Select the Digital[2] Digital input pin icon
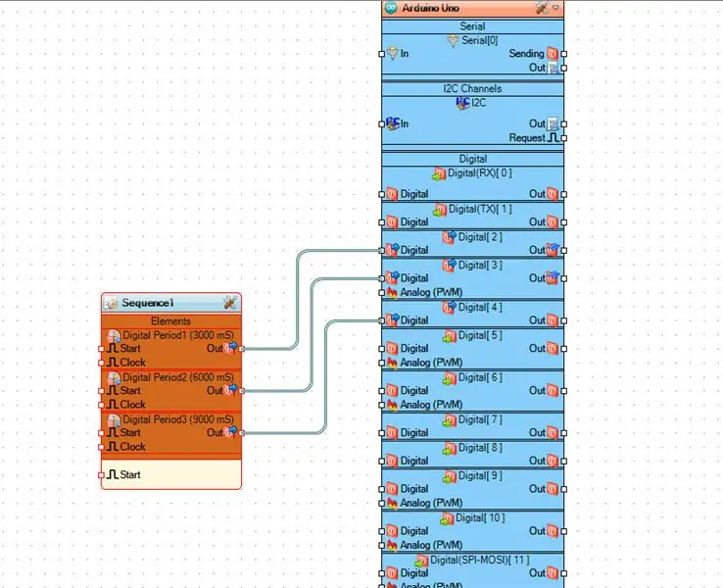The image size is (723, 588). pyautogui.click(x=393, y=250)
